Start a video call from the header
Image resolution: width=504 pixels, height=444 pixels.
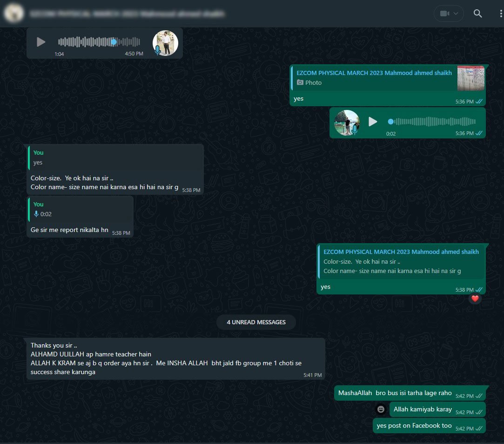[x=444, y=14]
